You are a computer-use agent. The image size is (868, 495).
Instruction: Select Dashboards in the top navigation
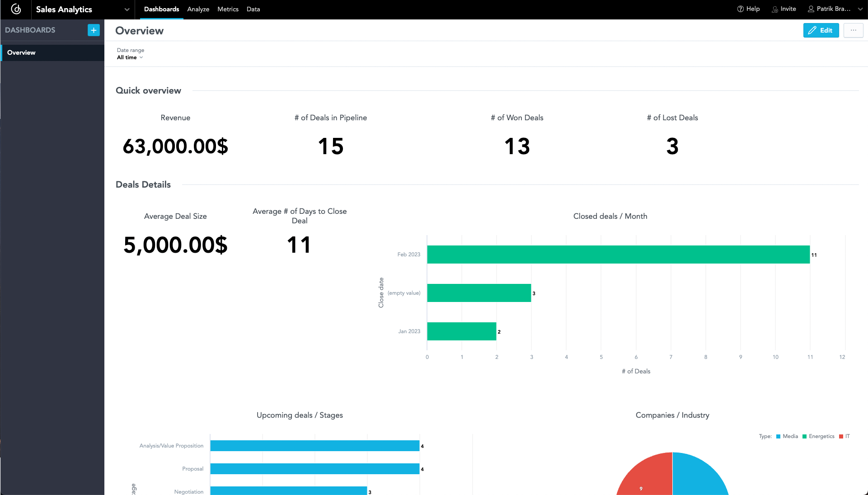click(161, 9)
